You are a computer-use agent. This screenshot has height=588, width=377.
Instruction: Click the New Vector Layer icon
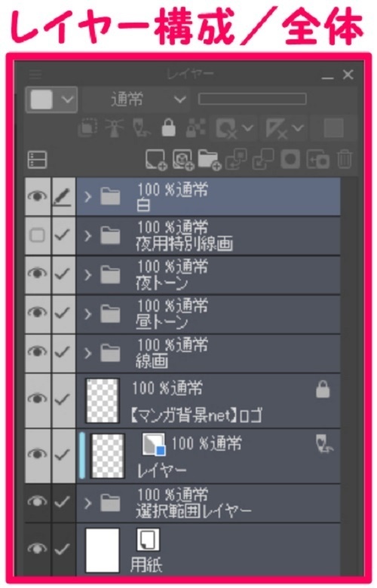coord(183,160)
